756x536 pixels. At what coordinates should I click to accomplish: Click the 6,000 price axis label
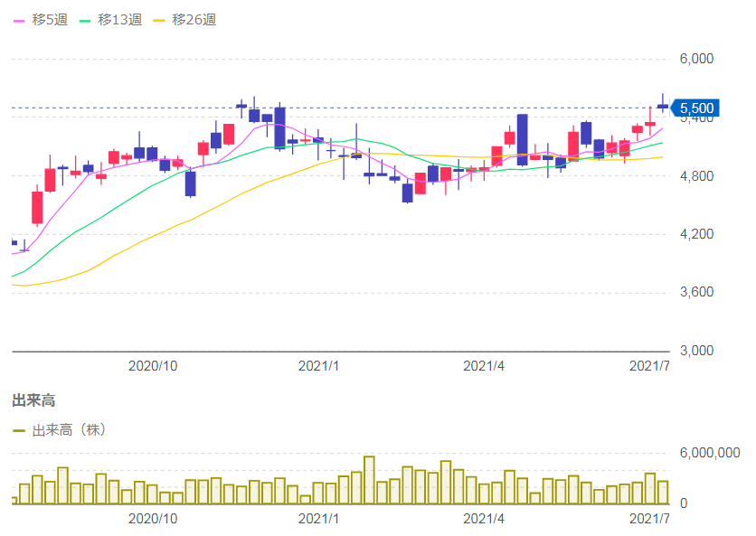pyautogui.click(x=696, y=59)
